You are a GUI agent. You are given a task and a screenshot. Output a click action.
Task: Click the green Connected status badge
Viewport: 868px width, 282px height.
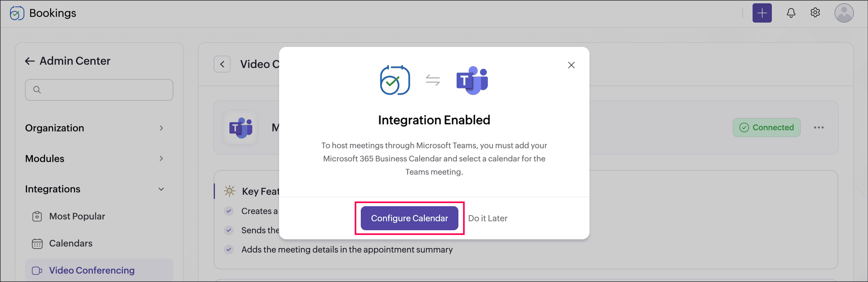766,128
